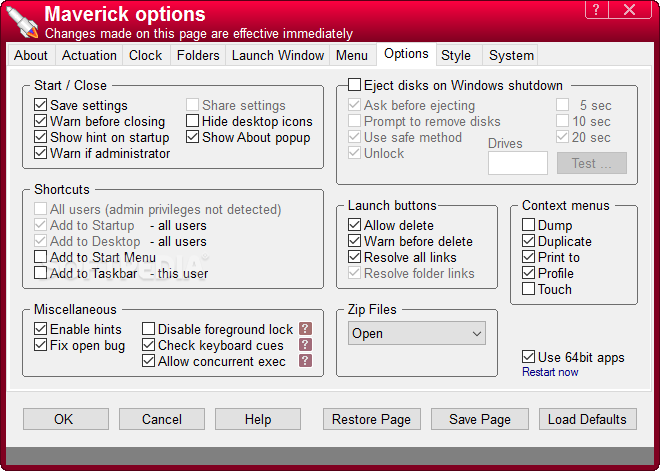Screen dimensions: 660x471
Task: Click Restore Page button
Action: (x=372, y=419)
